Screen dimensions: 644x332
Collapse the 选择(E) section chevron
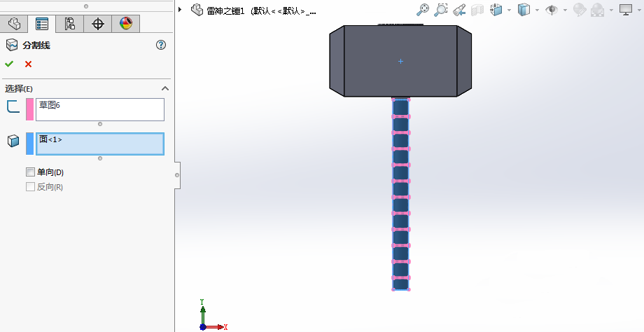165,88
